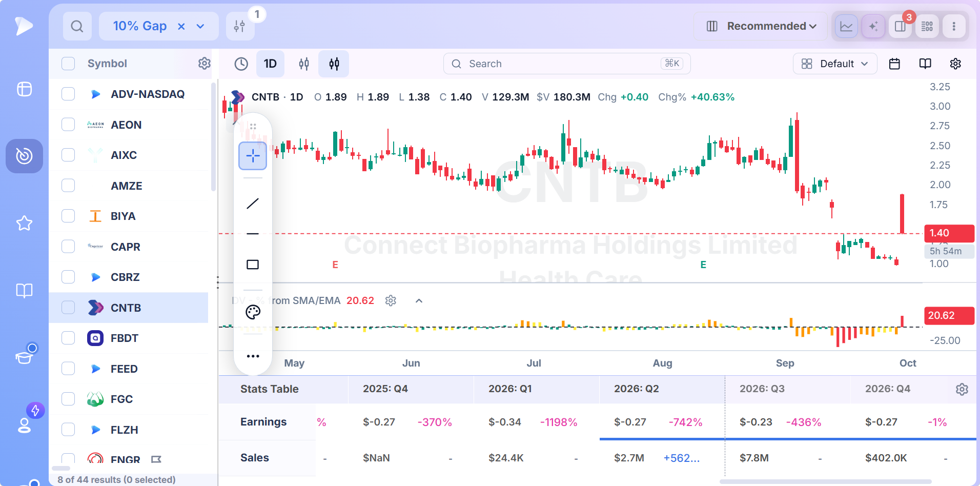
Task: Open Stats Table settings gear
Action: coord(962,389)
